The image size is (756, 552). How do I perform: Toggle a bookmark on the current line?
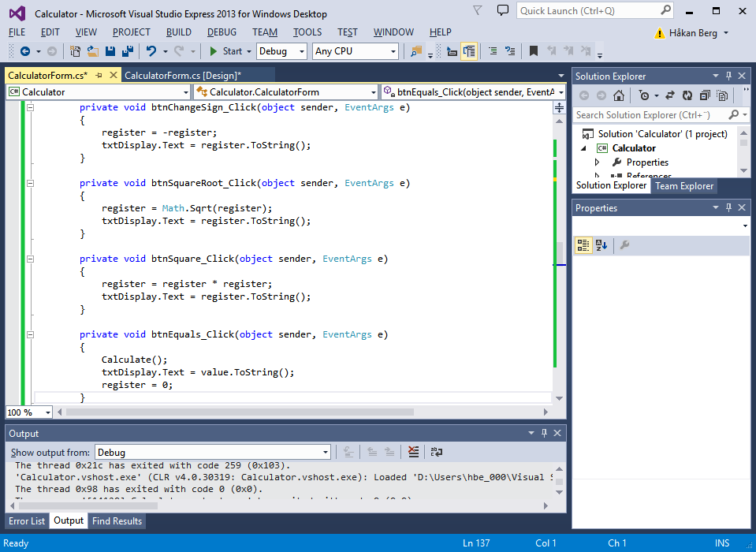click(x=534, y=50)
